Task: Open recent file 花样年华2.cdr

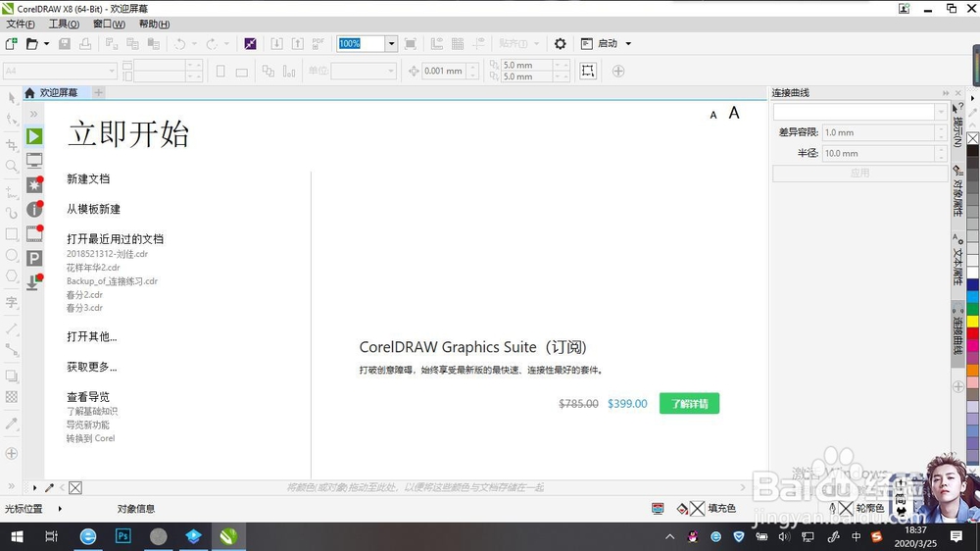Action: pos(93,268)
